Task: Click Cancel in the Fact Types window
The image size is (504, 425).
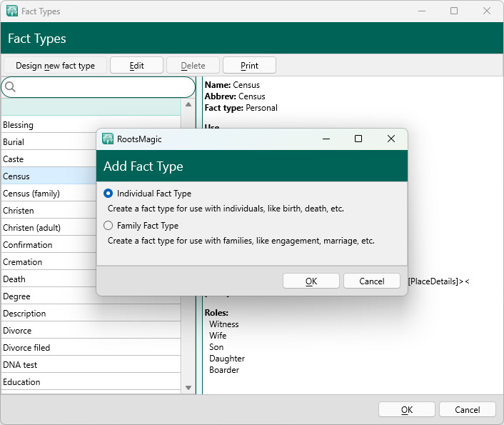Action: click(x=468, y=409)
